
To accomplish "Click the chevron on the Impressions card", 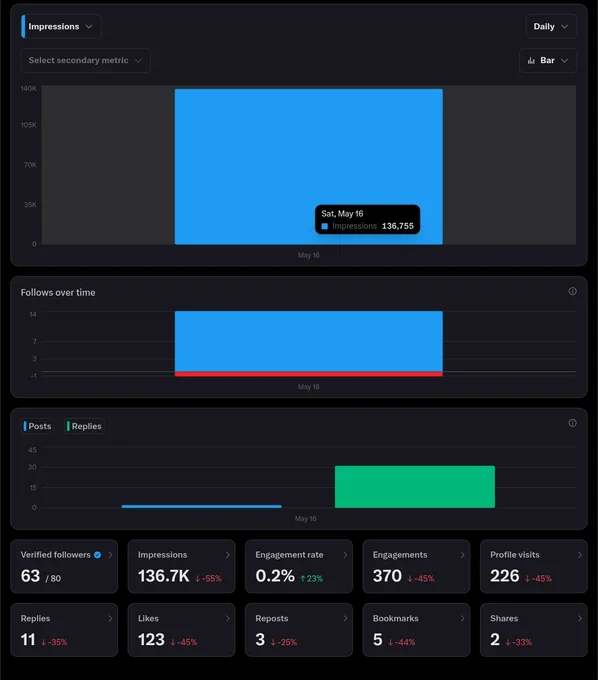I will pos(228,555).
